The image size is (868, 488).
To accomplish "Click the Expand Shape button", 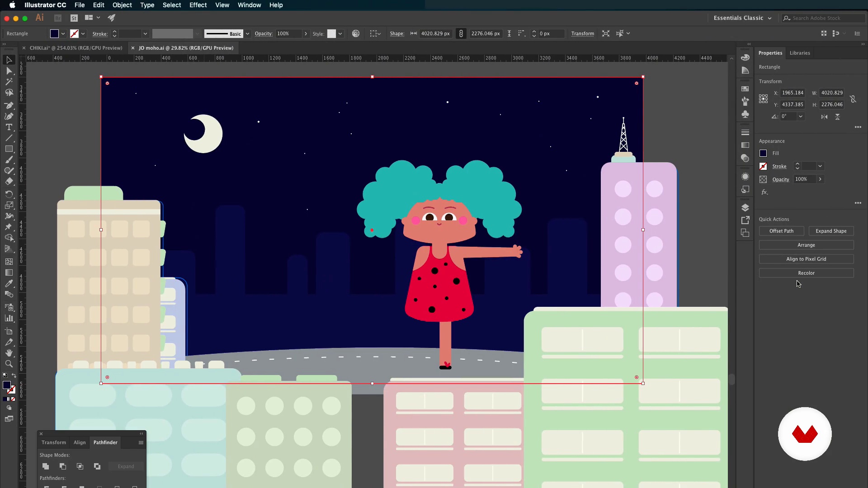I will click(831, 231).
